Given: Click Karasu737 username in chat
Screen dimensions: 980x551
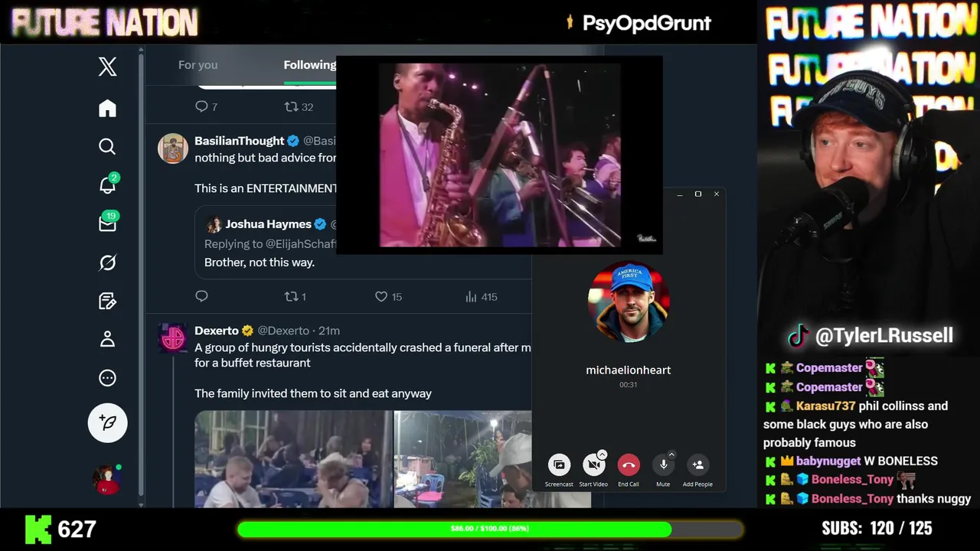Looking at the screenshot, I should pos(825,406).
